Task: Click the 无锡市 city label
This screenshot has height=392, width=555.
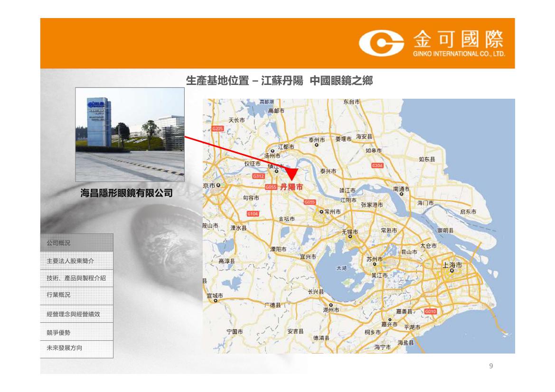Action: tap(350, 232)
